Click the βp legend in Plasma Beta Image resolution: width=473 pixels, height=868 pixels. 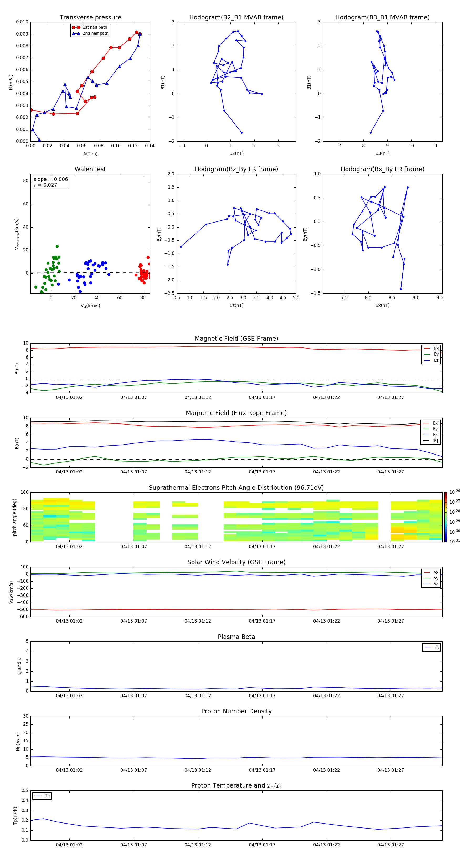[x=431, y=647]
